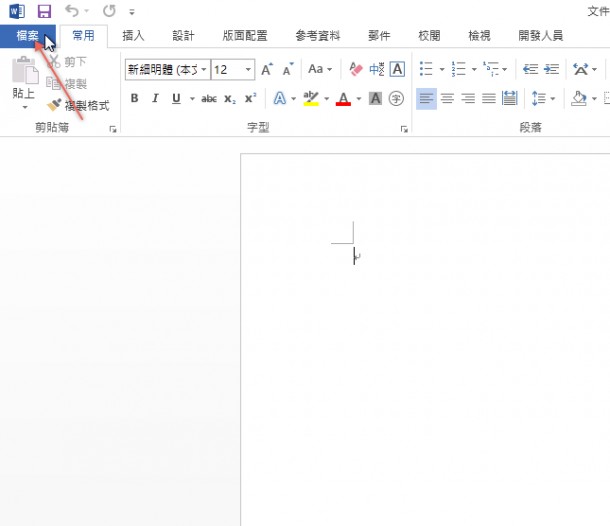Click the distributed alignment icon
610x526 pixels.
click(x=510, y=98)
